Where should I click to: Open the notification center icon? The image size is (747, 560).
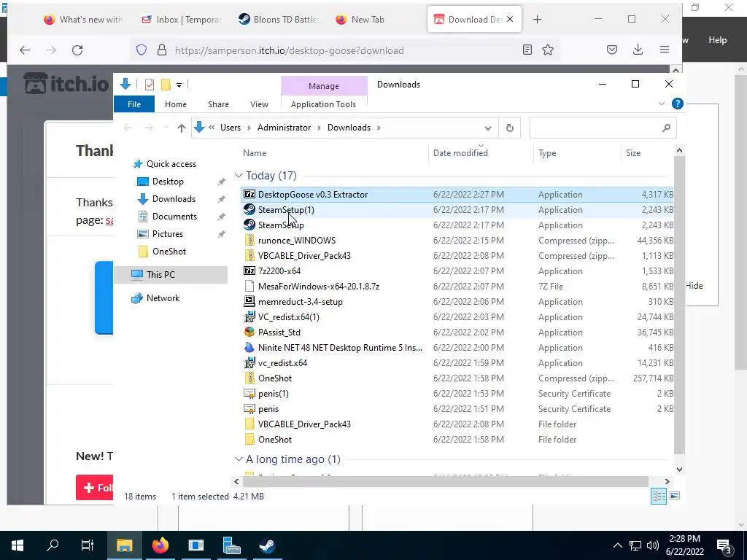(x=724, y=545)
